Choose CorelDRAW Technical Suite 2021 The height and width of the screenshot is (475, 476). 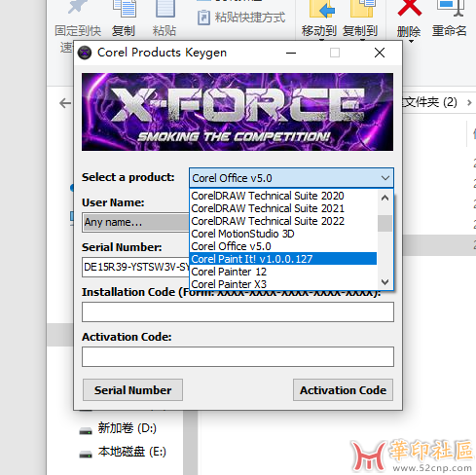tap(283, 208)
